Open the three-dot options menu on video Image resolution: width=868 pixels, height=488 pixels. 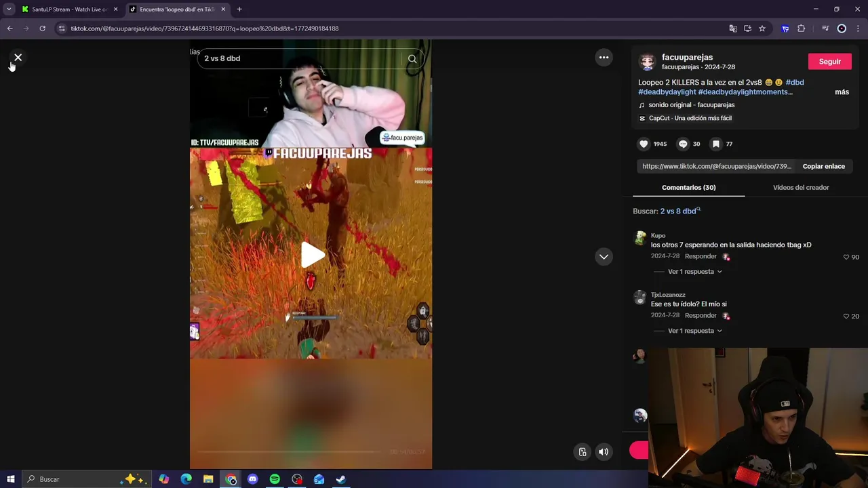604,58
